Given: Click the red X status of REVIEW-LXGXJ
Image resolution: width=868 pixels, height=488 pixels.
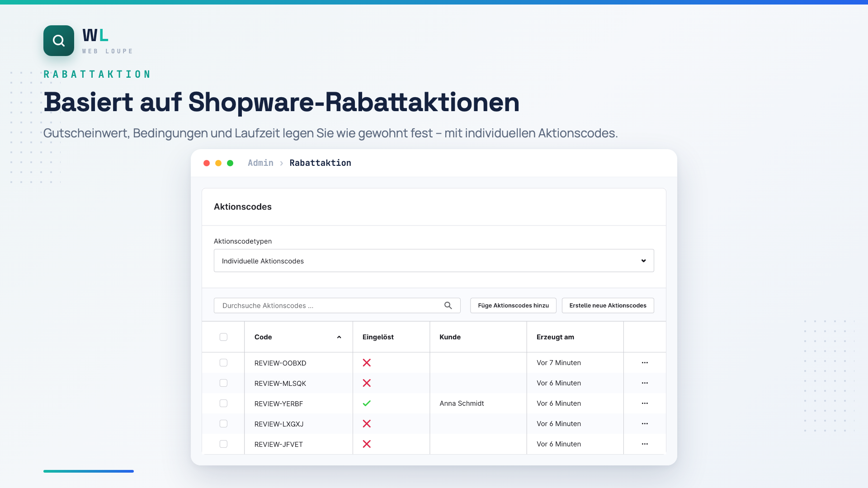Looking at the screenshot, I should click(x=367, y=424).
